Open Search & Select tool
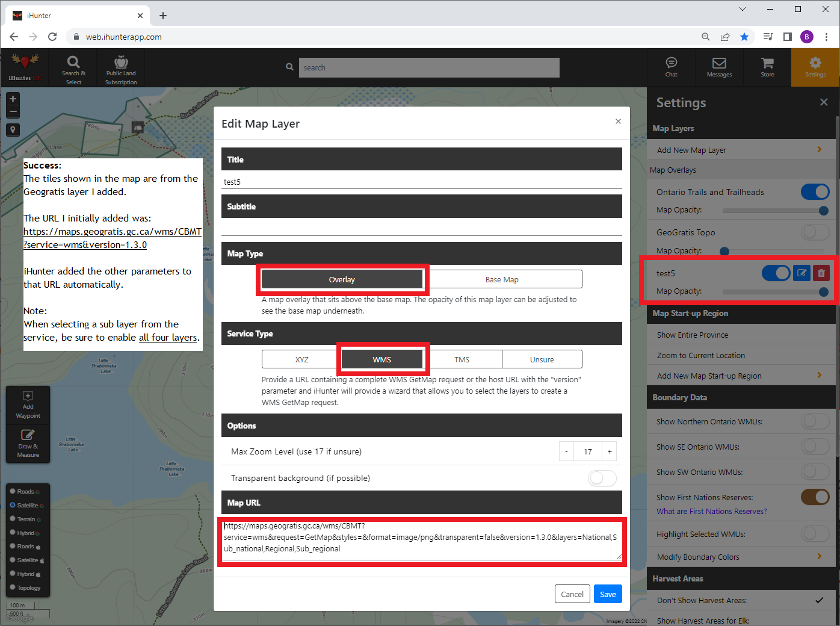This screenshot has height=626, width=840. (x=73, y=68)
